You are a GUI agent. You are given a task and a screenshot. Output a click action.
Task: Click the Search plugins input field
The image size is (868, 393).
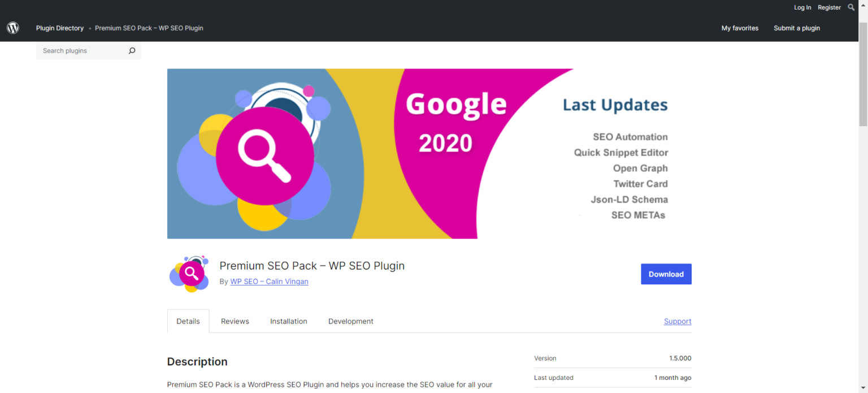79,50
